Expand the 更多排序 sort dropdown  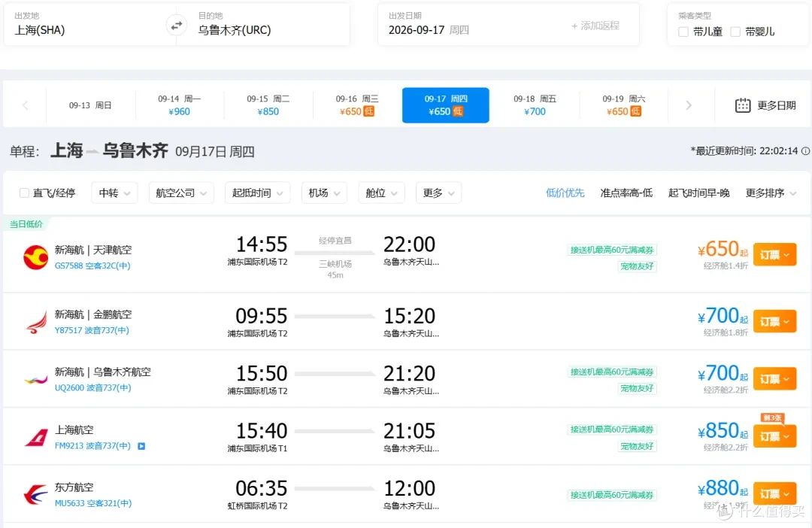pyautogui.click(x=771, y=193)
